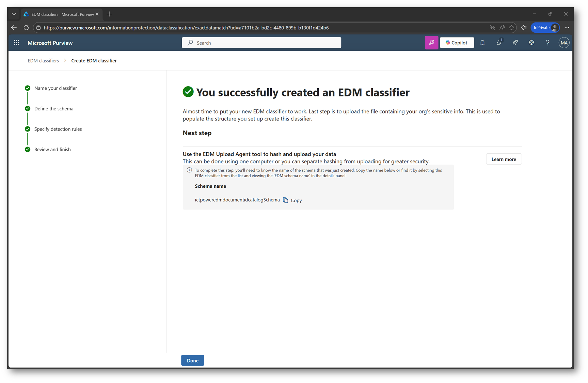Image resolution: width=588 pixels, height=383 pixels.
Task: Select the Name your classifier step
Action: [x=55, y=88]
